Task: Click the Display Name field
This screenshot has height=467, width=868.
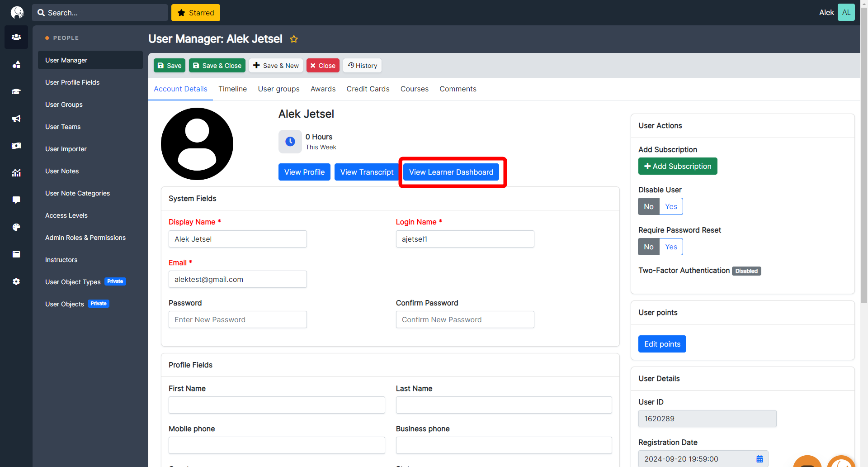Action: (x=238, y=239)
